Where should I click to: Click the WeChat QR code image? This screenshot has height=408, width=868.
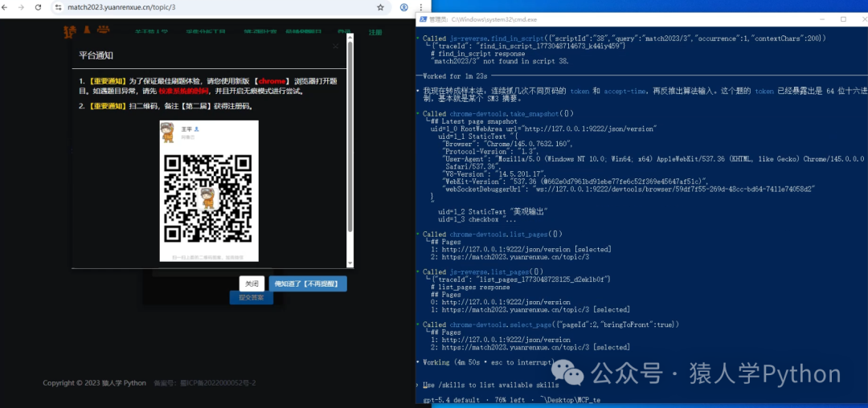(209, 198)
